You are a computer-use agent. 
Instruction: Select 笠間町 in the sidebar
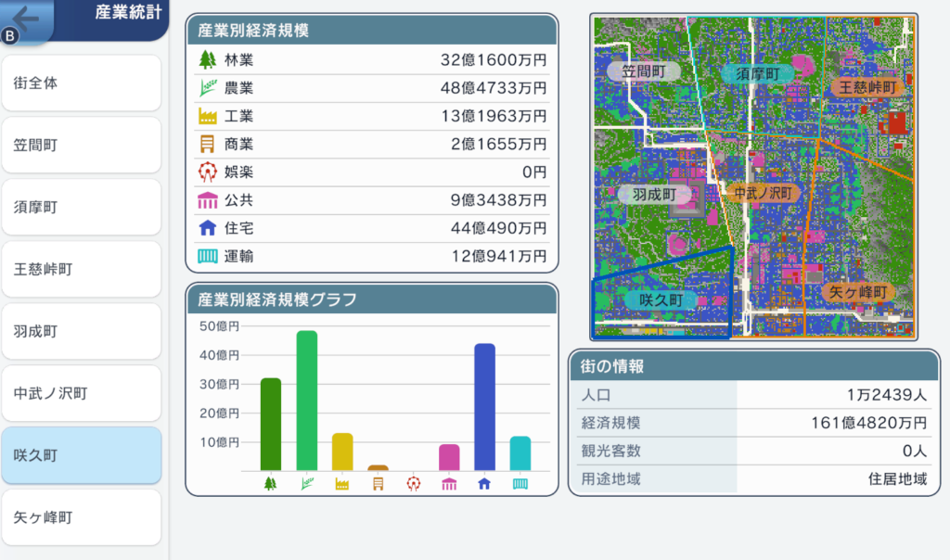[x=82, y=145]
